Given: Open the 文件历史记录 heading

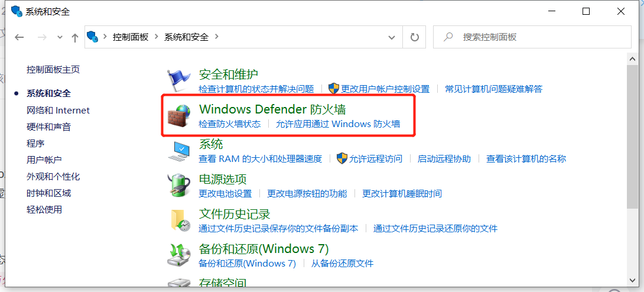Looking at the screenshot, I should [x=235, y=215].
